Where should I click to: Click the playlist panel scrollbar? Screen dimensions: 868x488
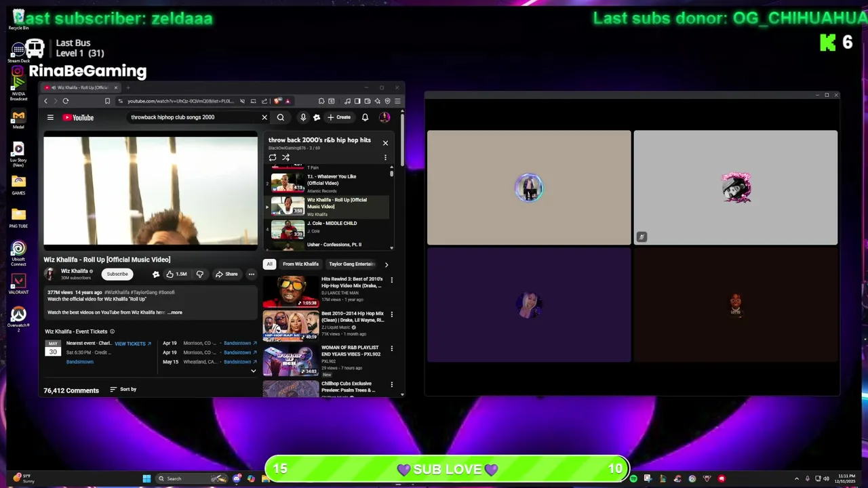click(x=391, y=174)
